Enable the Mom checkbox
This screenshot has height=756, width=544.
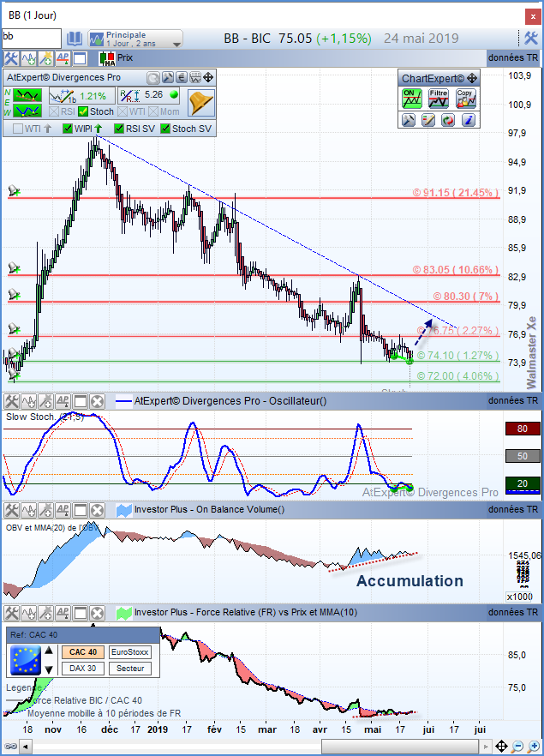tap(153, 111)
